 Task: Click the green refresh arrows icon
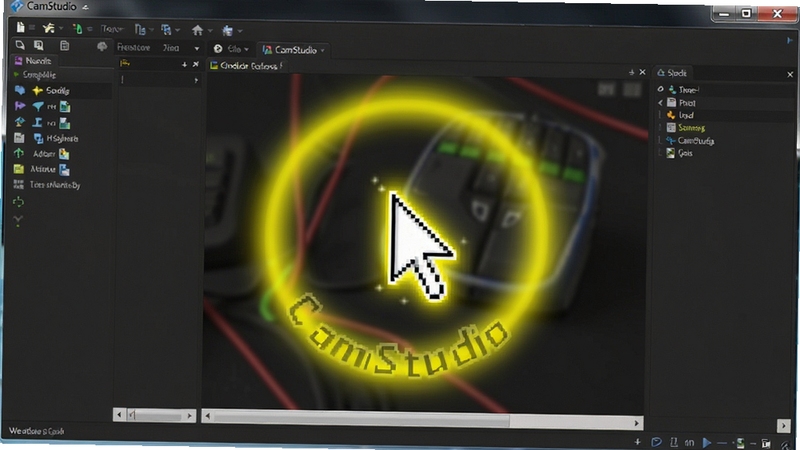pyautogui.click(x=18, y=202)
